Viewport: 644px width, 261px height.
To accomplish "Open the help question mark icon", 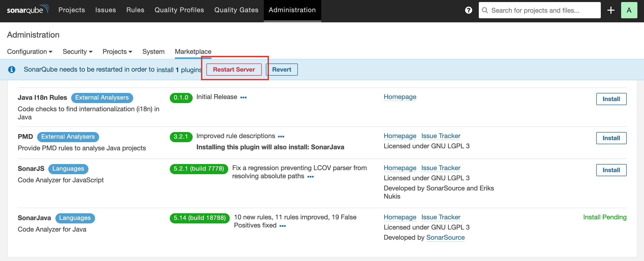I will click(468, 10).
